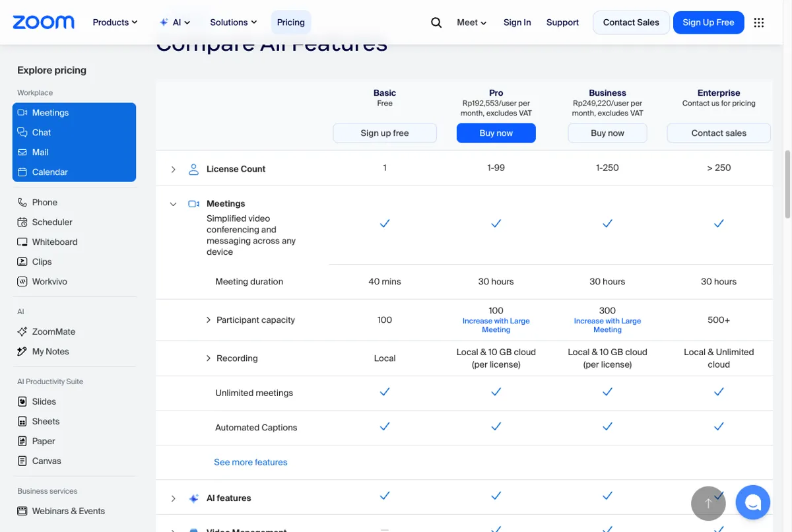Click Sign up free under Basic
The width and height of the screenshot is (792, 532).
385,133
